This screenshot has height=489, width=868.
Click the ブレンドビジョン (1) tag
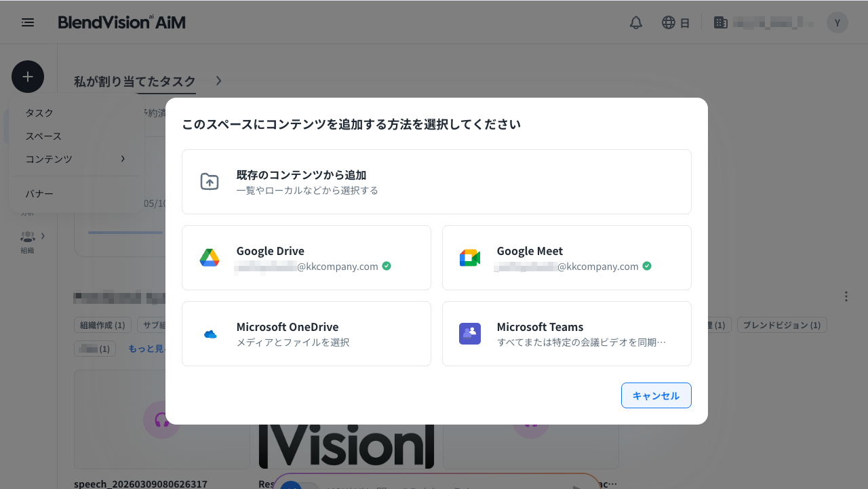click(x=781, y=325)
